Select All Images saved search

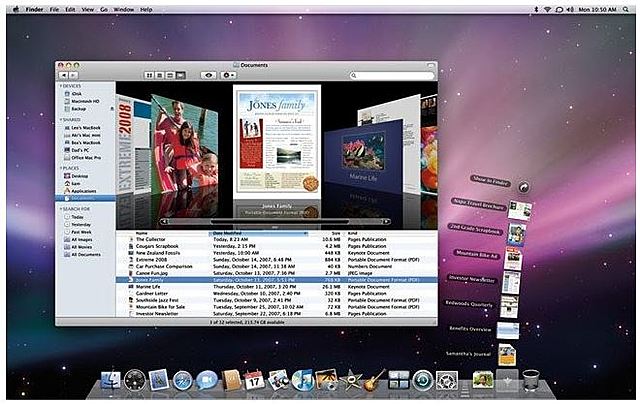click(x=85, y=240)
